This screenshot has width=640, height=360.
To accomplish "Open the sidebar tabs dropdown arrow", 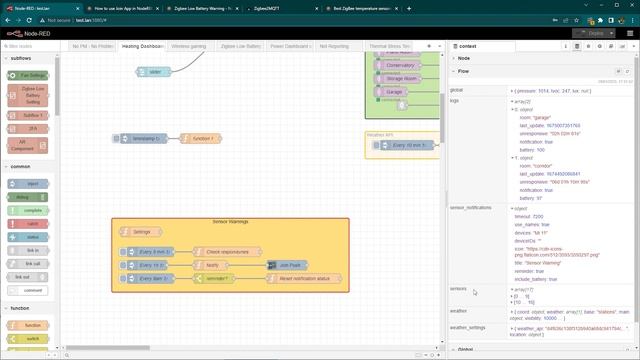I will click(x=633, y=46).
